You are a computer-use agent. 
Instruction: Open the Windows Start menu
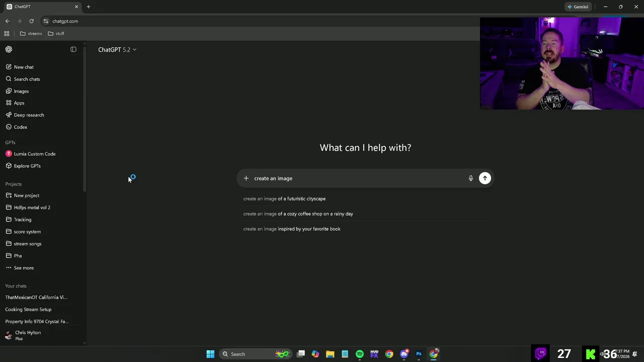210,354
